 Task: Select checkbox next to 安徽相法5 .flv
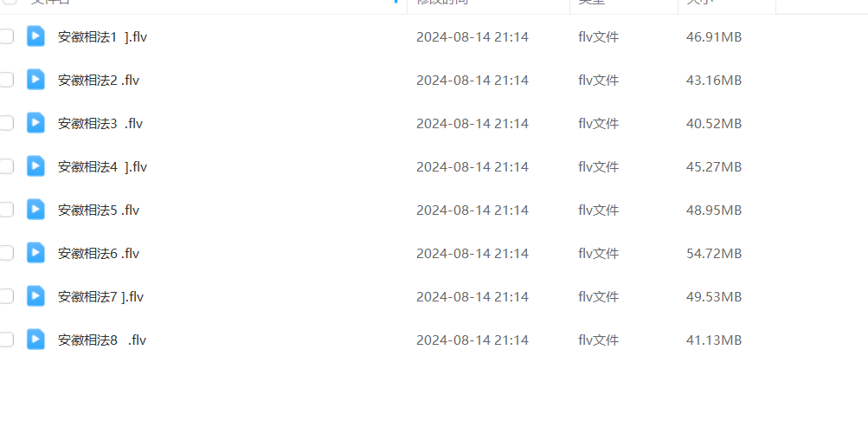point(5,210)
